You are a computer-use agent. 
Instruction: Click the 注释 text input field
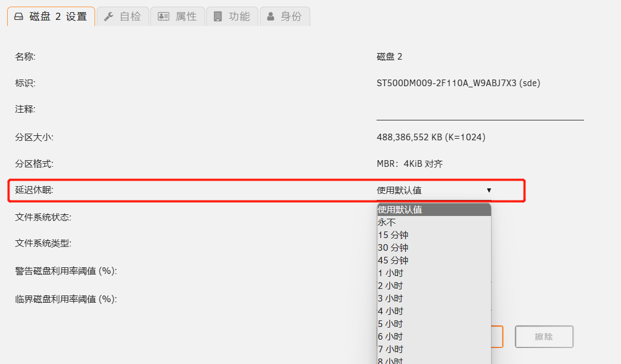(x=479, y=112)
